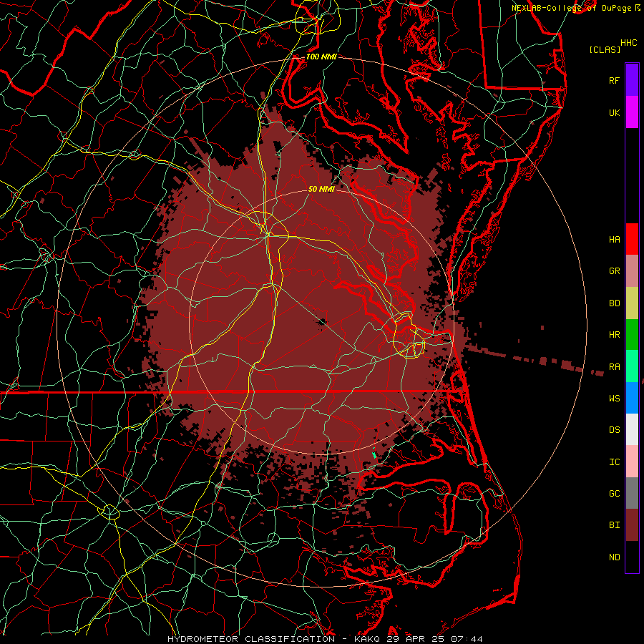Click the DS white legend block
The width and height of the screenshot is (644, 644).
[x=632, y=429]
